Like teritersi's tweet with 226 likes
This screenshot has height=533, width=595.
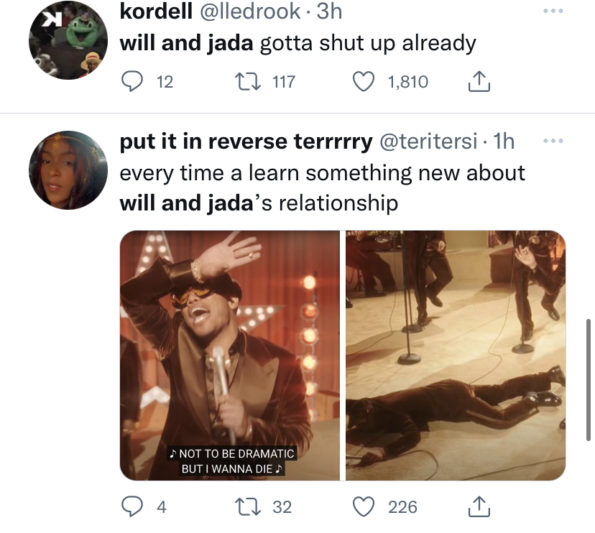pos(364,507)
